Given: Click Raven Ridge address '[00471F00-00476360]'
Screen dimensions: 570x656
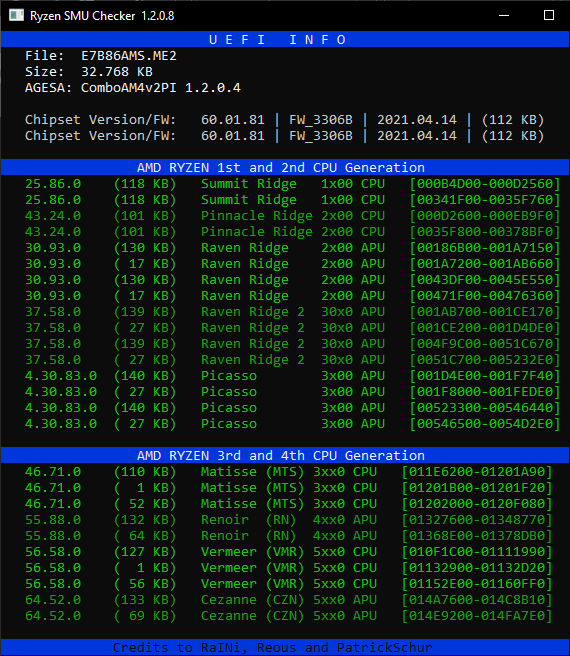Looking at the screenshot, I should coord(484,296).
